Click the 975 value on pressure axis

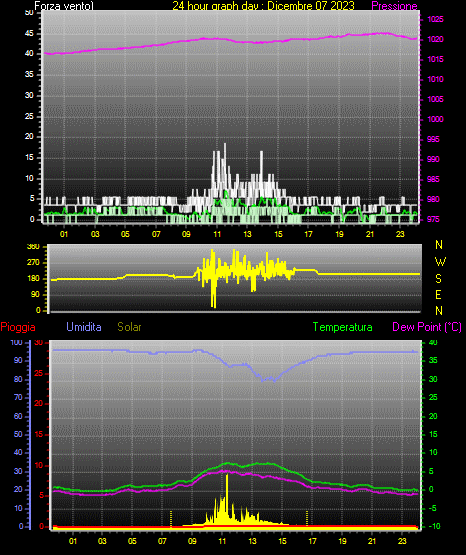pos(433,219)
